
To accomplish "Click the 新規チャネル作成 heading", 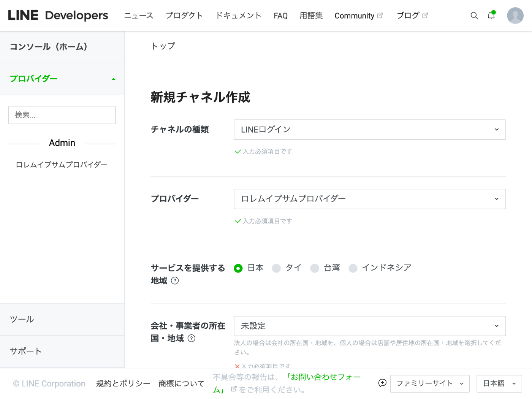I will pos(201,97).
